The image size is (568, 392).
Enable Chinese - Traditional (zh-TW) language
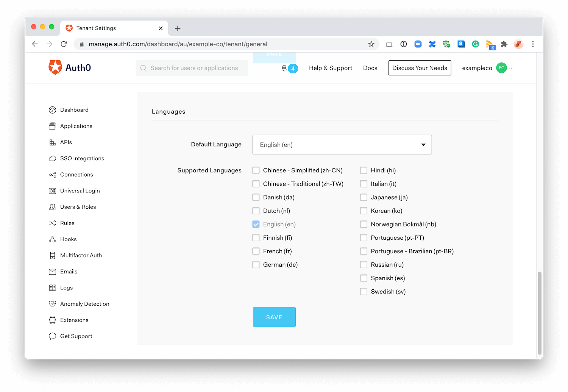256,184
